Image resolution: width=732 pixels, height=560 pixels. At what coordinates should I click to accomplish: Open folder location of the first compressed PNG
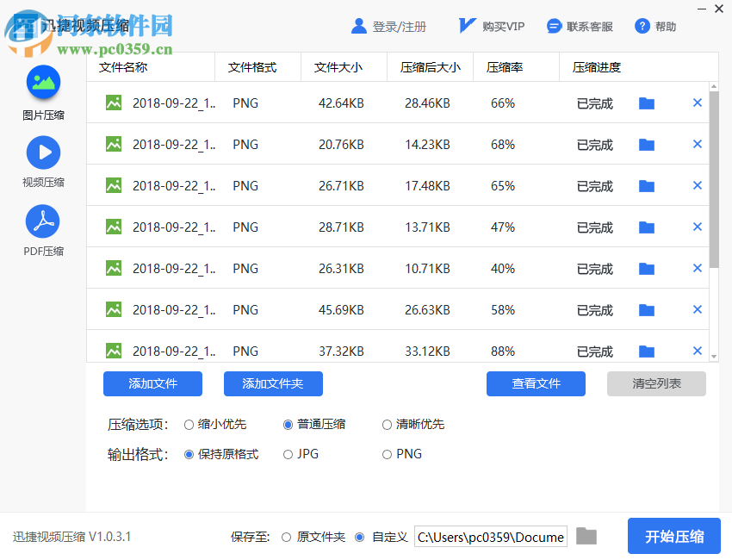[646, 103]
